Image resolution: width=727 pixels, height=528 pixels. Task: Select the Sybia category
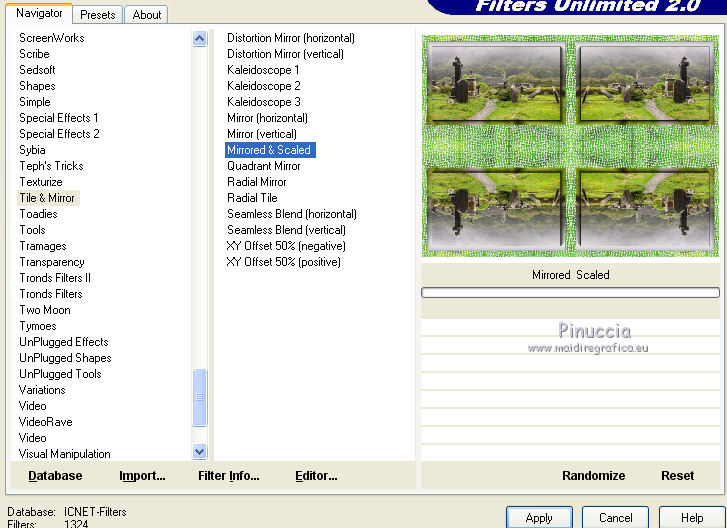point(32,150)
